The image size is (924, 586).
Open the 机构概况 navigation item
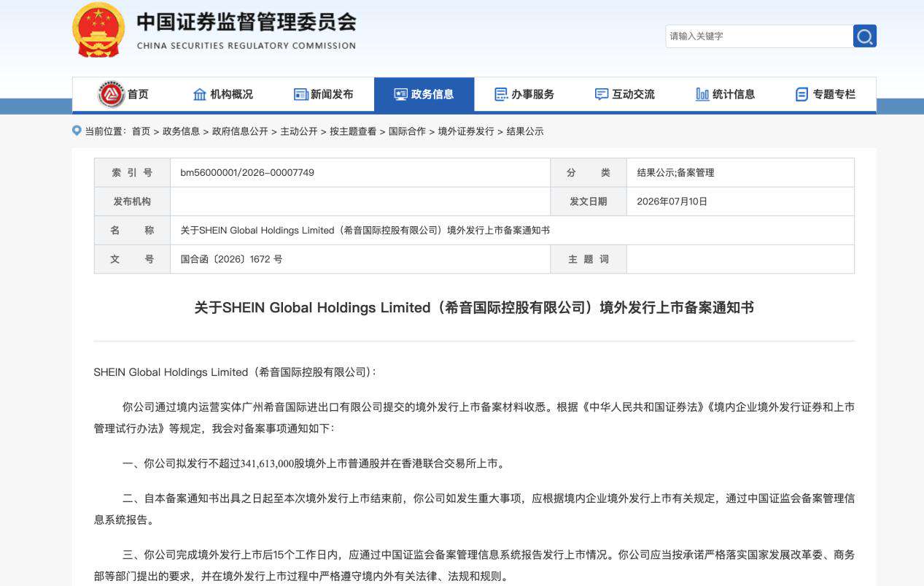[232, 94]
